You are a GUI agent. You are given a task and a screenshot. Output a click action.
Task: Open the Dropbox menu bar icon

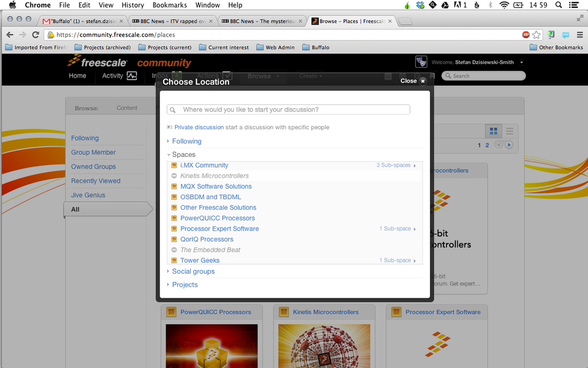[420, 5]
